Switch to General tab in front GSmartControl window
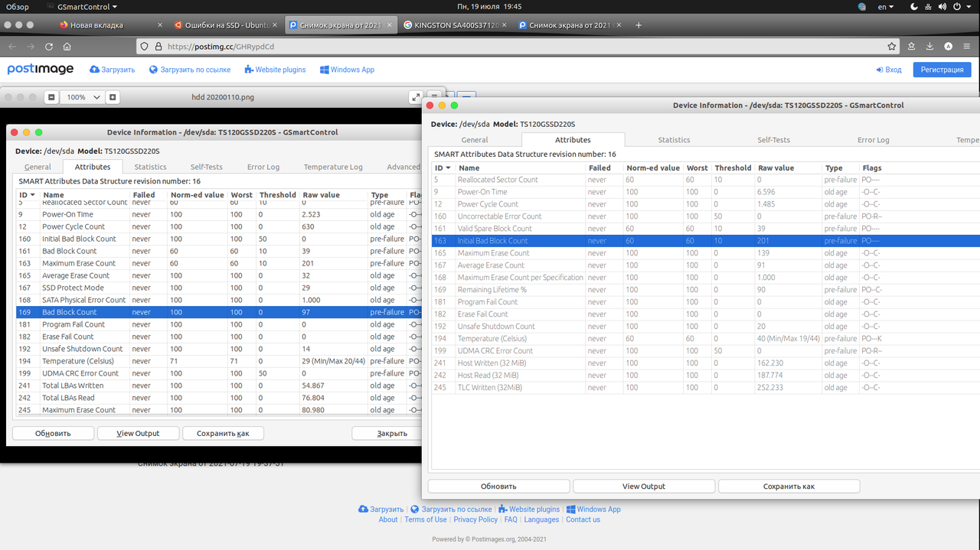Viewport: 980px width, 550px height. pyautogui.click(x=475, y=140)
